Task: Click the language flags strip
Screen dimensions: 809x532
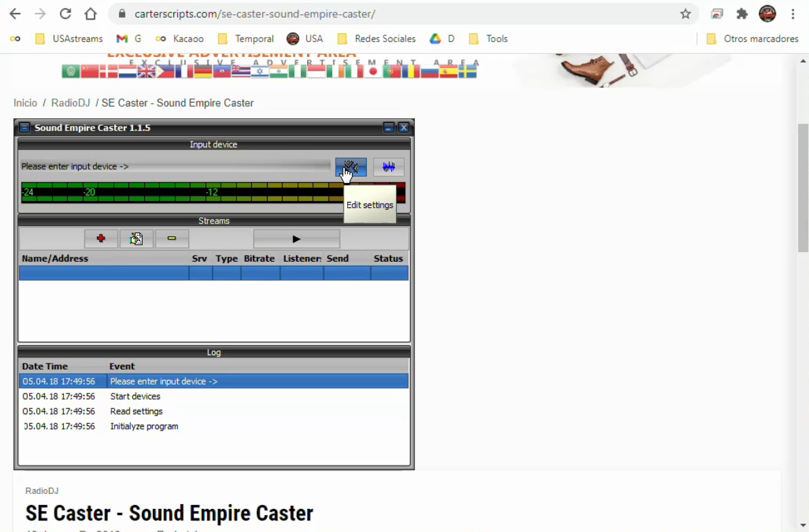Action: [x=269, y=71]
